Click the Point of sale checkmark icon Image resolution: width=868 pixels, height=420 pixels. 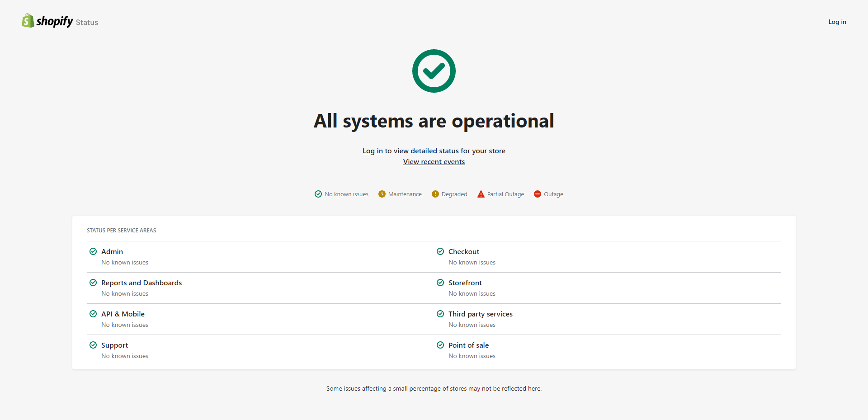point(440,345)
